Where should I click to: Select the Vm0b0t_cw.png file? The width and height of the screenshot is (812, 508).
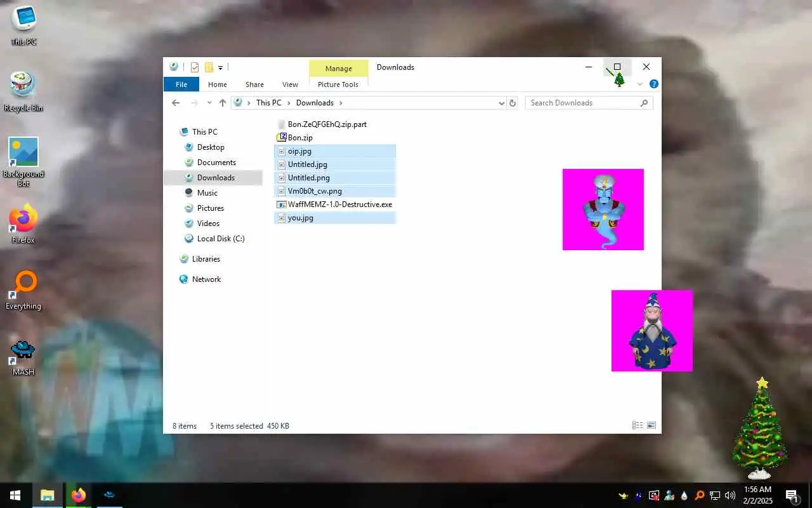click(x=335, y=191)
